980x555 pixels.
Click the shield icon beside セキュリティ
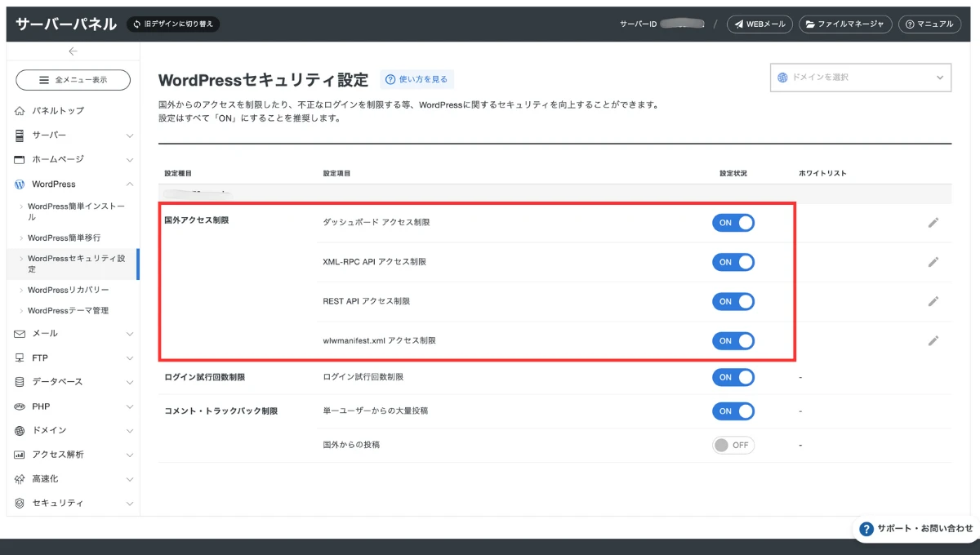pyautogui.click(x=20, y=503)
